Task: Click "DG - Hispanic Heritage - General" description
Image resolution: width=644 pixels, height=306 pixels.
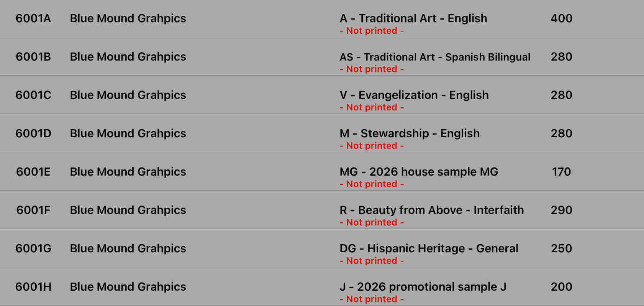Action: (429, 248)
